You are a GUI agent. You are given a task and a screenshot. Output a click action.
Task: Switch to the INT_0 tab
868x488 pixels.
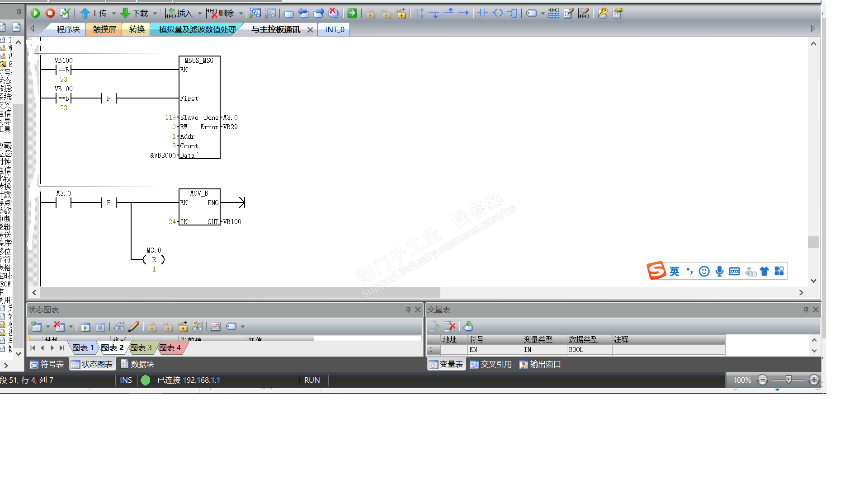pyautogui.click(x=335, y=29)
